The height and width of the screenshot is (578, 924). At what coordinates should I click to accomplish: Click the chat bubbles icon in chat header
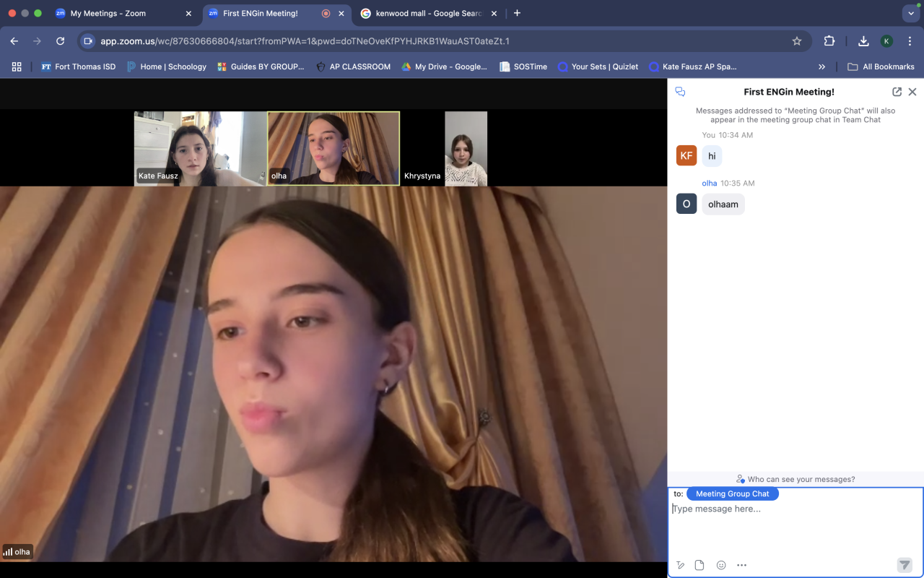[680, 92]
